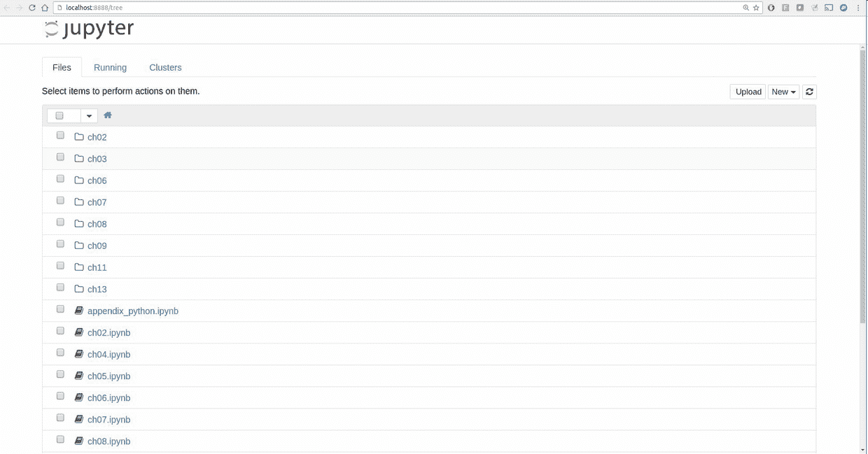The image size is (868, 454).
Task: Open the New dropdown menu
Action: point(783,92)
